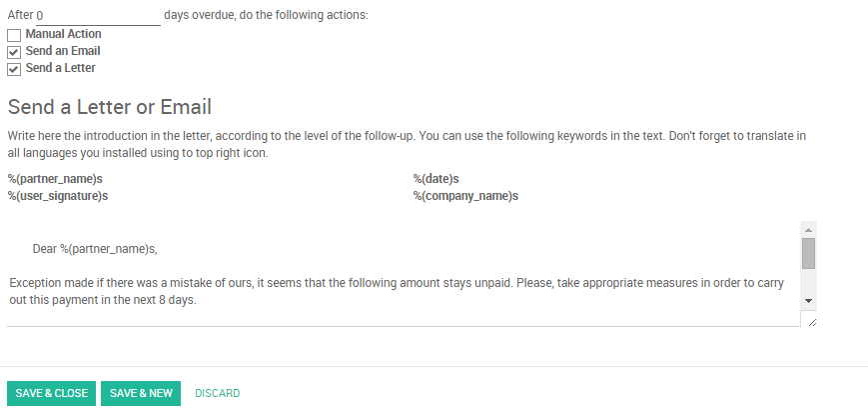Click the letter text area's scrollbar thumb
Image resolution: width=868 pixels, height=413 pixels.
809,253
